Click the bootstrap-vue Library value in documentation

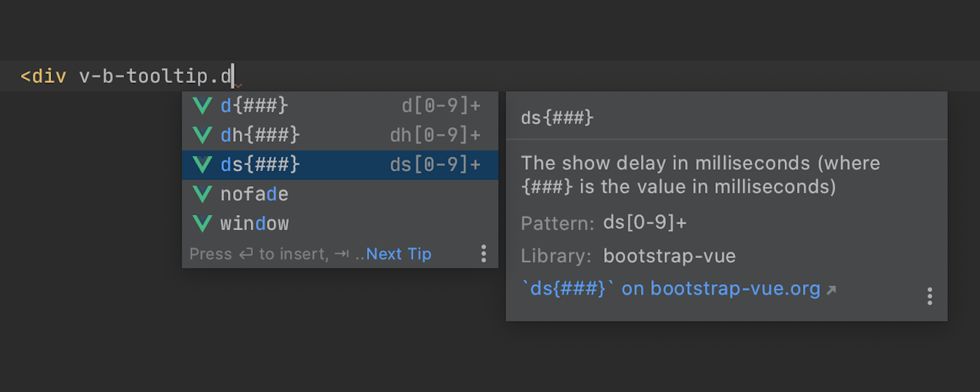click(x=669, y=256)
